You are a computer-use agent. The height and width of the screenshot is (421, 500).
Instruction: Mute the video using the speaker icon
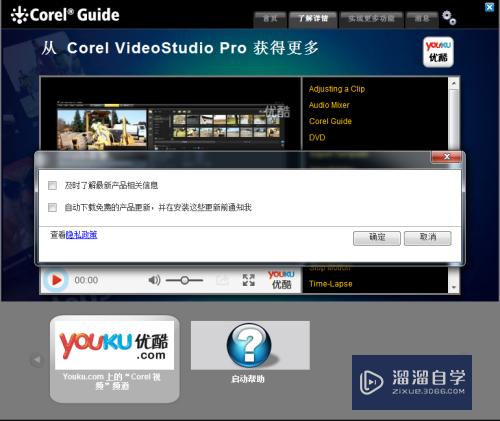click(154, 280)
